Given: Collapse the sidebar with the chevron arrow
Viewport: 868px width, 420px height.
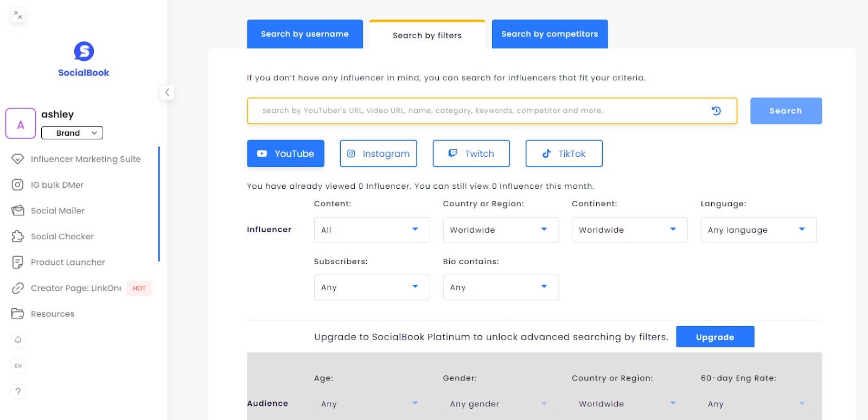Looking at the screenshot, I should click(167, 92).
